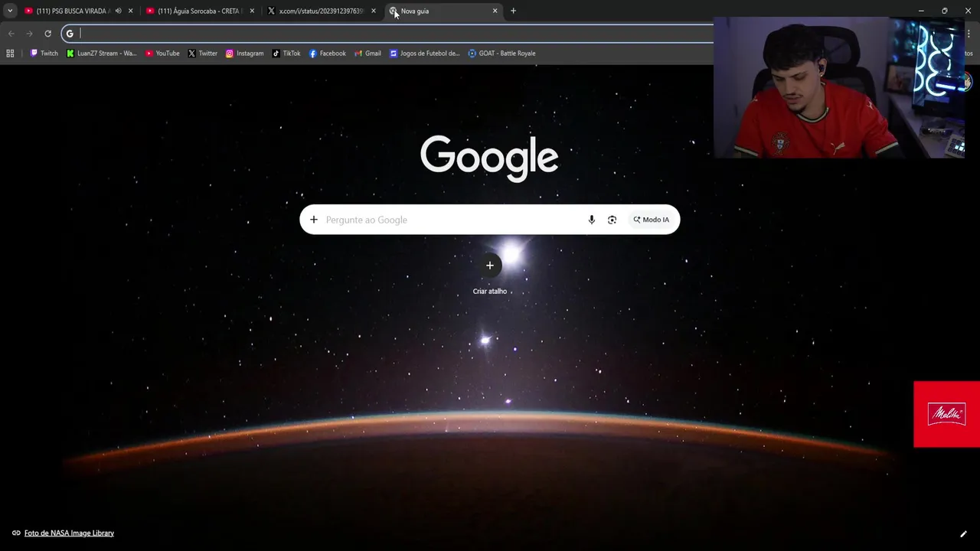The height and width of the screenshot is (551, 980).
Task: Open Foto de NASA Image Library link
Action: tap(69, 533)
